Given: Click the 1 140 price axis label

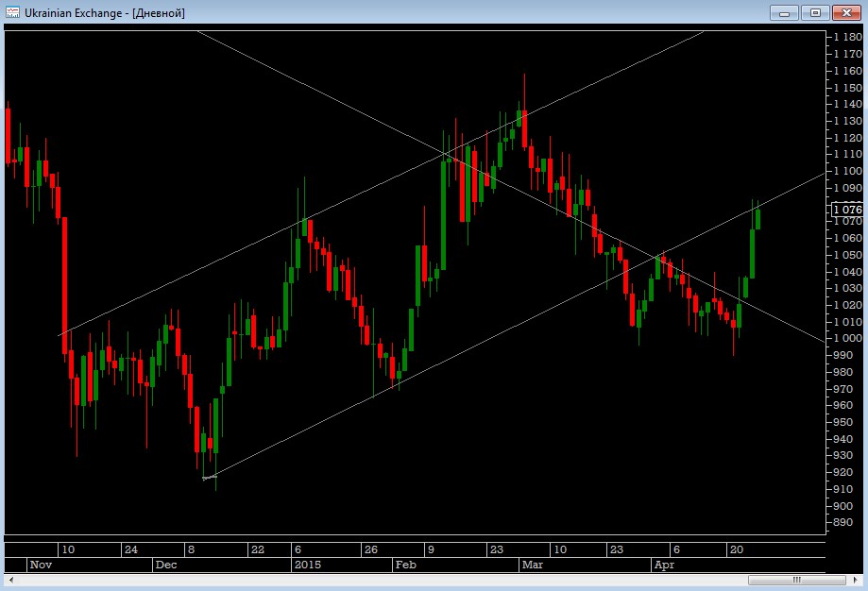Looking at the screenshot, I should coord(847,104).
